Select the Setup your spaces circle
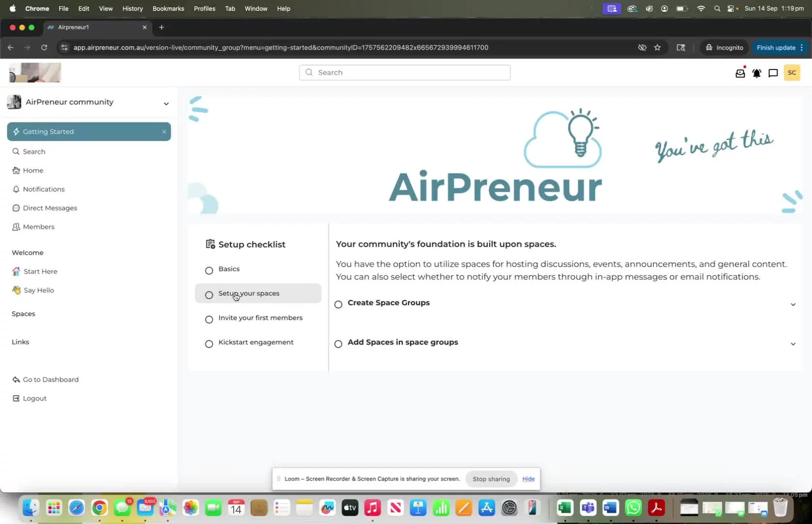This screenshot has width=812, height=524. click(209, 295)
